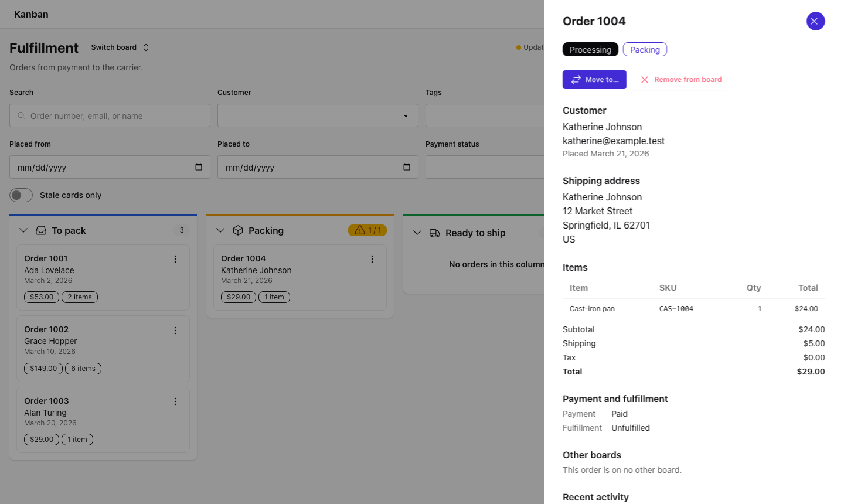Screen dimensions: 844x504
Task: Open the Order 1003 card for Alan Turing
Action: click(x=103, y=420)
